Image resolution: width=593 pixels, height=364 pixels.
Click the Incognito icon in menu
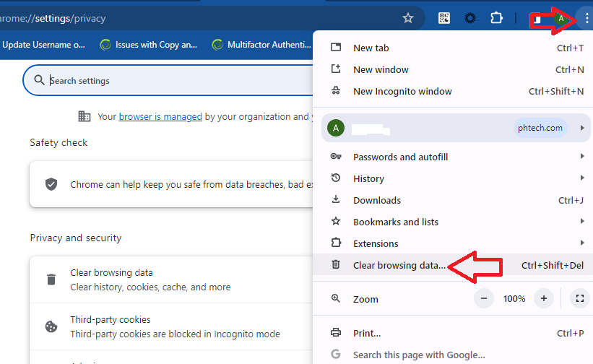pos(336,91)
